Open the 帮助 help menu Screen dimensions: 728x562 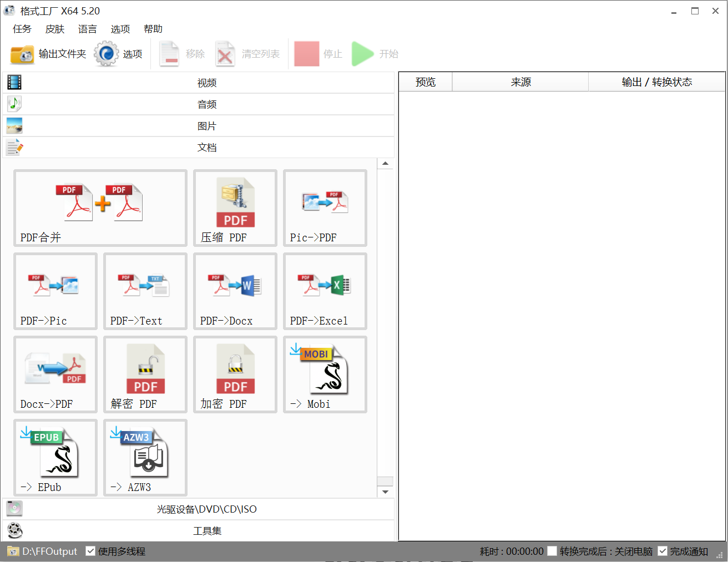click(153, 29)
